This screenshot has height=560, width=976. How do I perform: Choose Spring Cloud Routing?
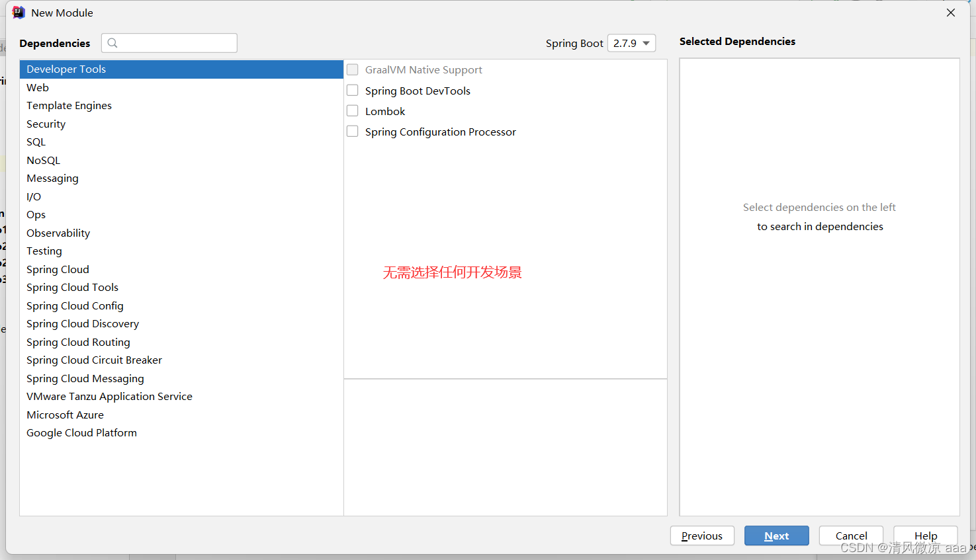click(181, 342)
